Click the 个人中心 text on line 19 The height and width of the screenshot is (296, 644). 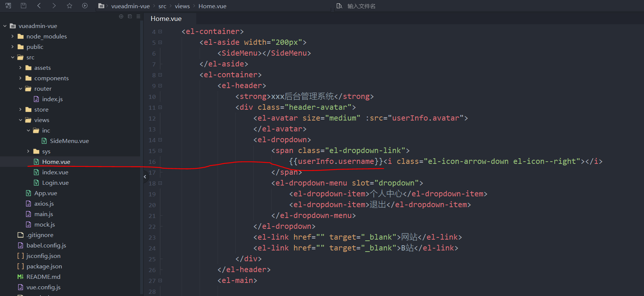pyautogui.click(x=386, y=194)
